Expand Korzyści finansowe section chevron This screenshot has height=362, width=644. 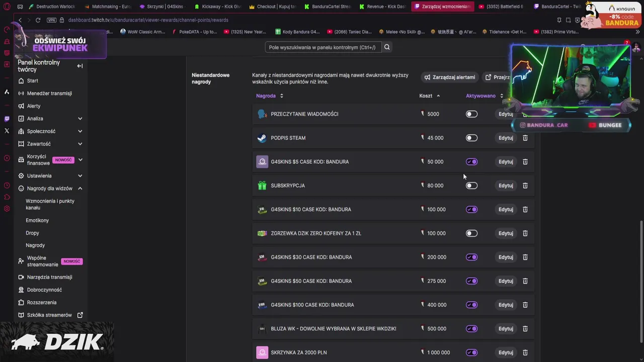80,160
